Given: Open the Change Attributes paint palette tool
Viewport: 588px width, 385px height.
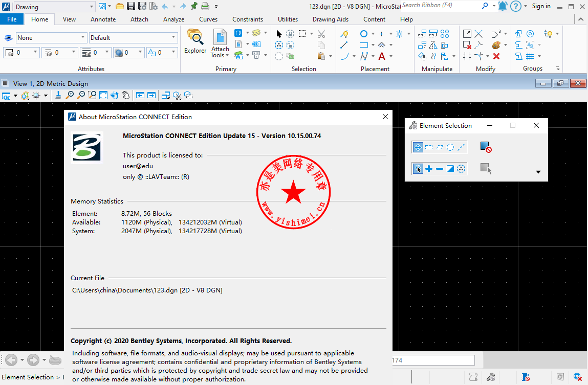Looking at the screenshot, I should coord(496,45).
